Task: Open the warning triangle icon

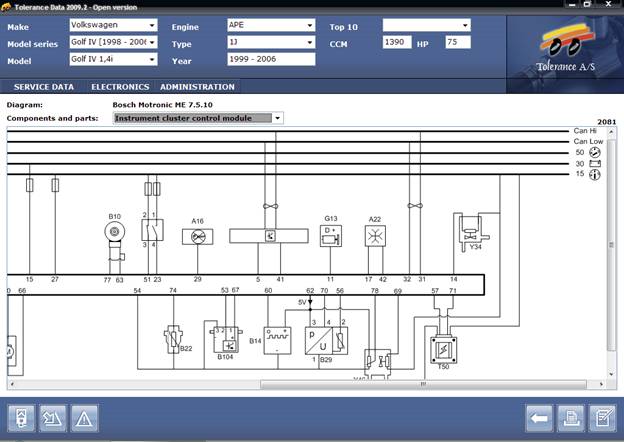Action: 84,418
